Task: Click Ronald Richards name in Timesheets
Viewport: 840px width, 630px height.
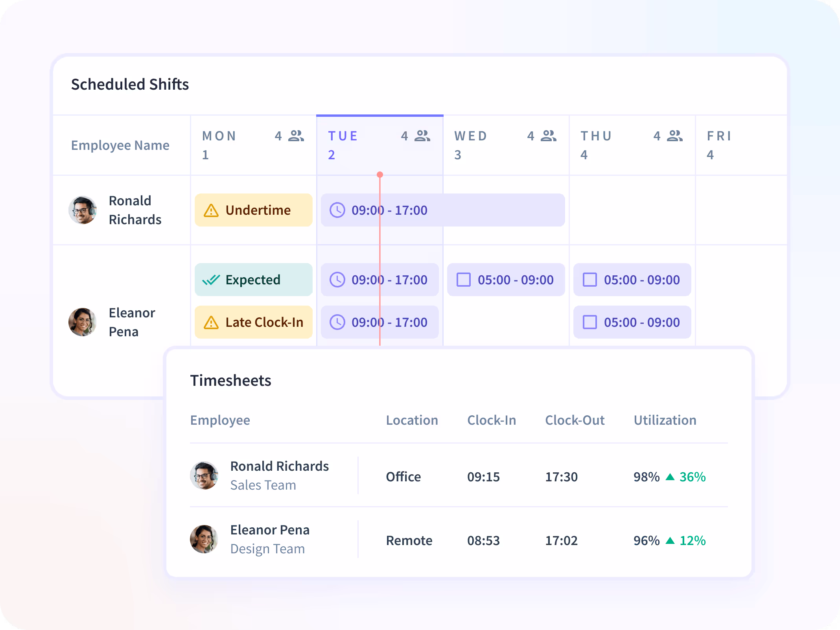Action: [x=280, y=466]
